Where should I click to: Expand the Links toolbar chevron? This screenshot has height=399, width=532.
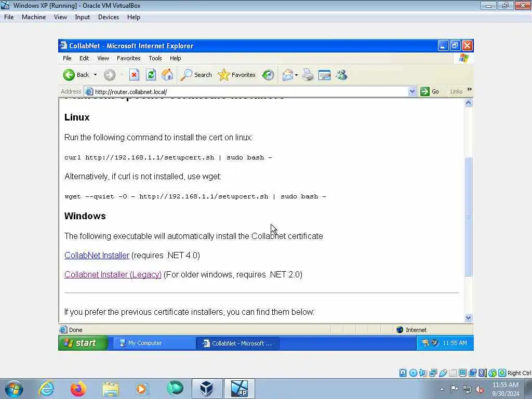(470, 89)
